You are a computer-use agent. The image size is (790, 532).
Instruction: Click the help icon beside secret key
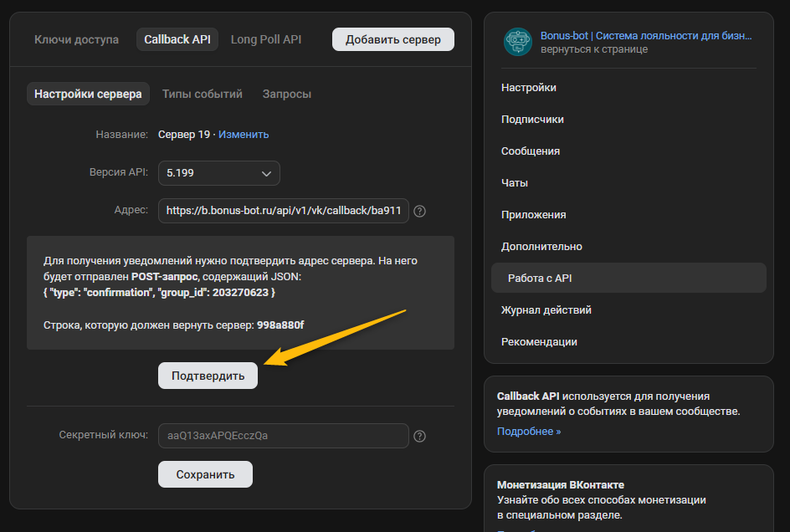coord(420,436)
